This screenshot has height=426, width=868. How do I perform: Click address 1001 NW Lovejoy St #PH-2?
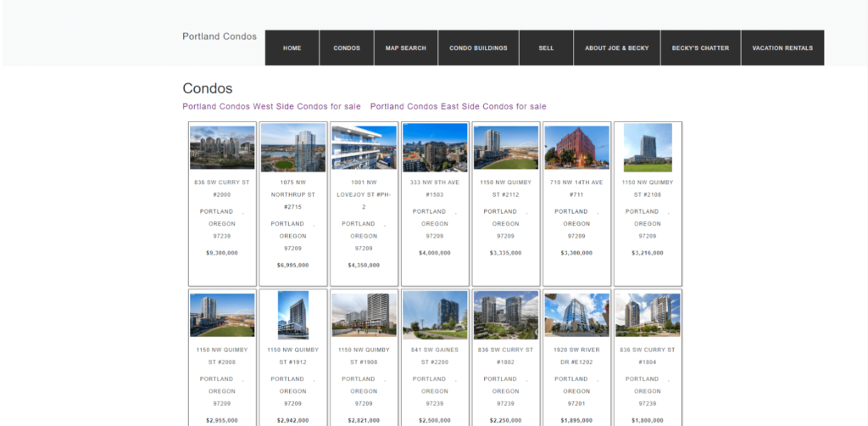tap(364, 194)
